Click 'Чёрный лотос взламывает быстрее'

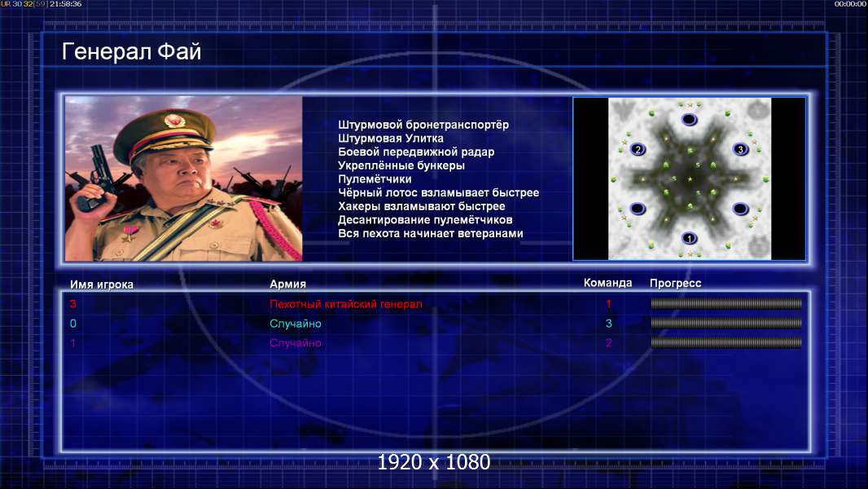pos(438,192)
